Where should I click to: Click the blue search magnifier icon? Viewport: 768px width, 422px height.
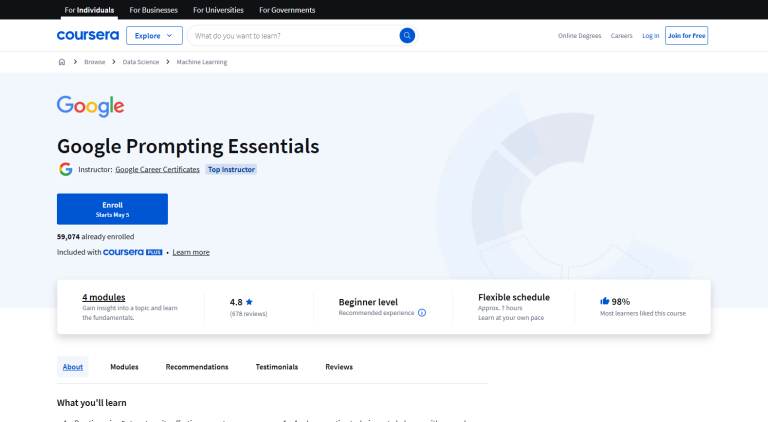pyautogui.click(x=407, y=36)
